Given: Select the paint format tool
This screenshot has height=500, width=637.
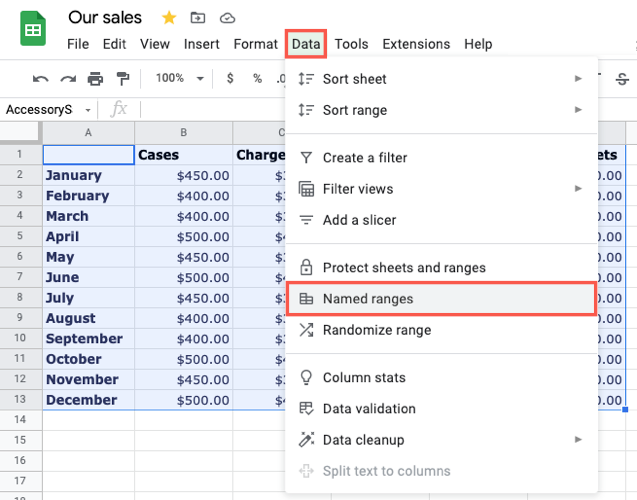Looking at the screenshot, I should point(123,78).
